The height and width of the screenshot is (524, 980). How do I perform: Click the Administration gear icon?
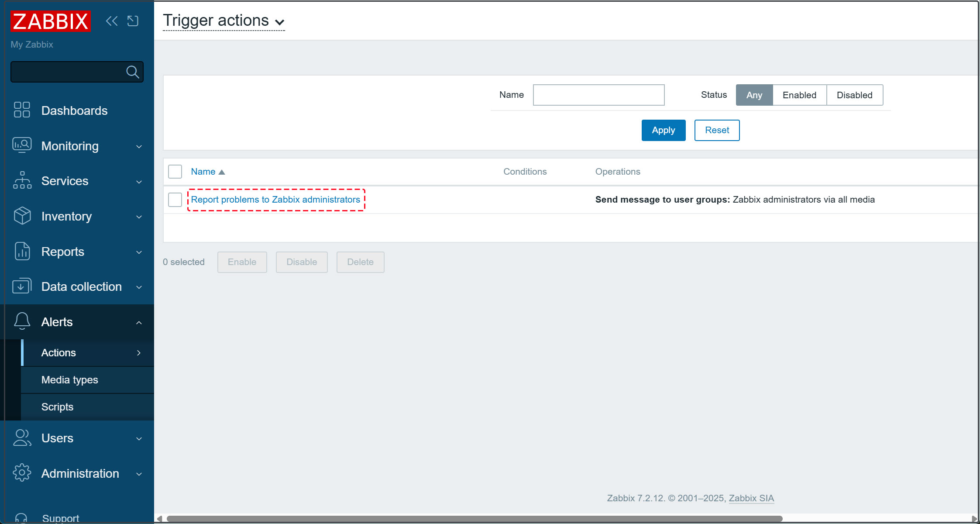pos(22,472)
